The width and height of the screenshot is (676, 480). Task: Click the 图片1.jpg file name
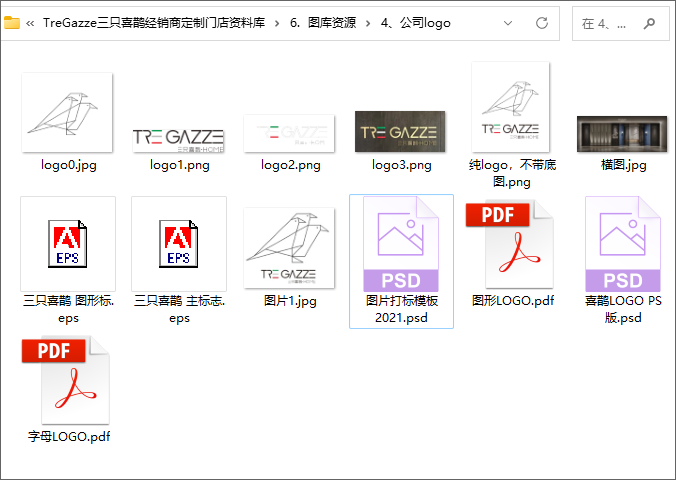point(290,301)
